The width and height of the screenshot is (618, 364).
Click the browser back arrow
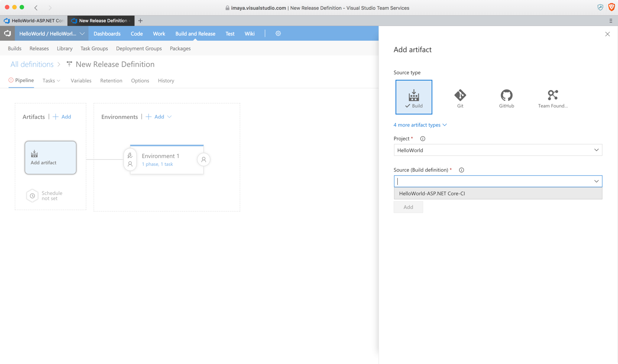(x=36, y=8)
